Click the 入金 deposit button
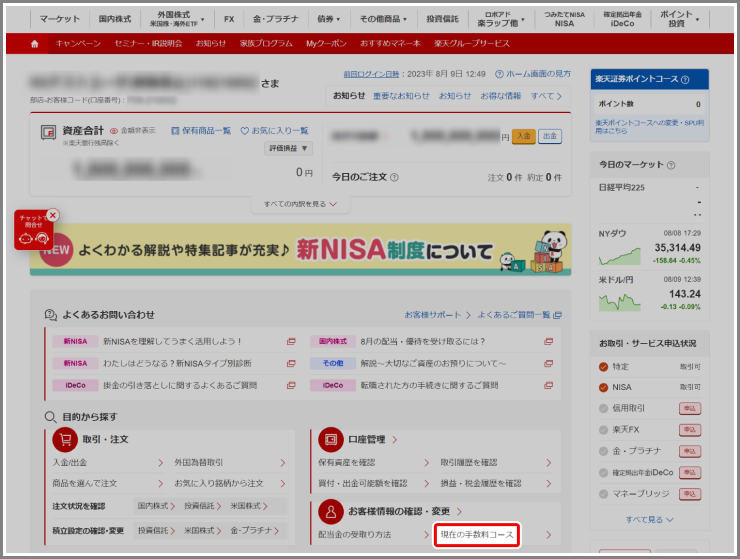 click(x=523, y=136)
